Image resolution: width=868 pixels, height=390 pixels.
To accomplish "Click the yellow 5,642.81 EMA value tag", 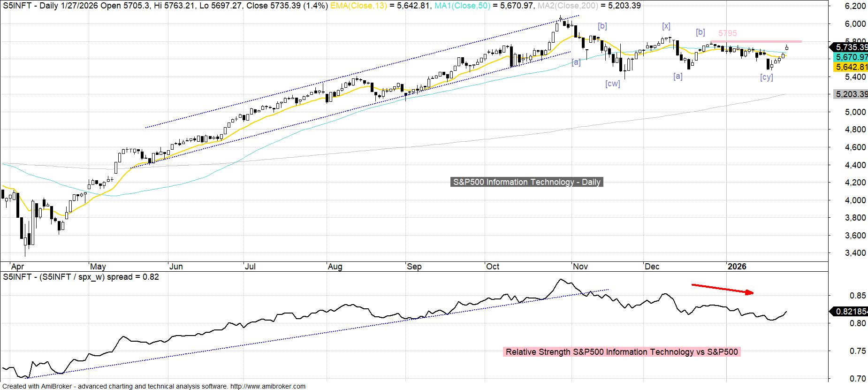I will click(850, 67).
